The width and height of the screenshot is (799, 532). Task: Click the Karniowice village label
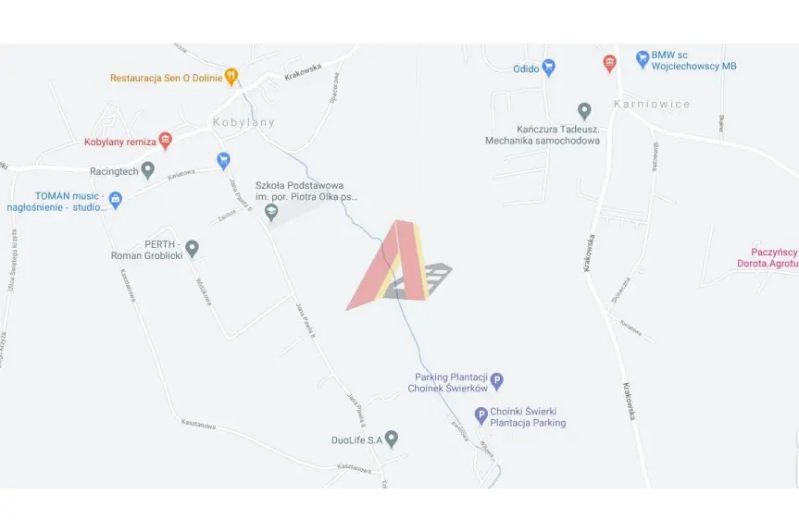coord(652,104)
